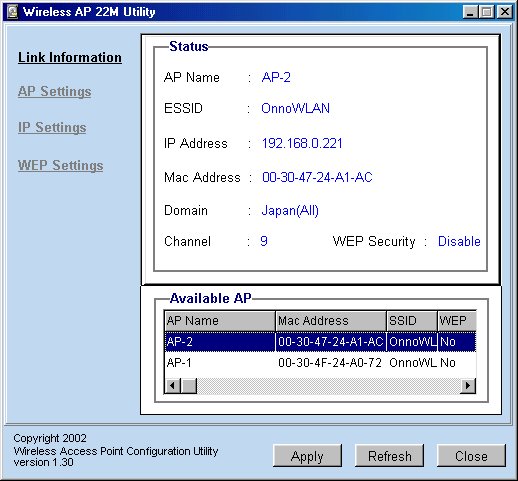Go to IP Settings
The width and height of the screenshot is (518, 481).
(52, 128)
